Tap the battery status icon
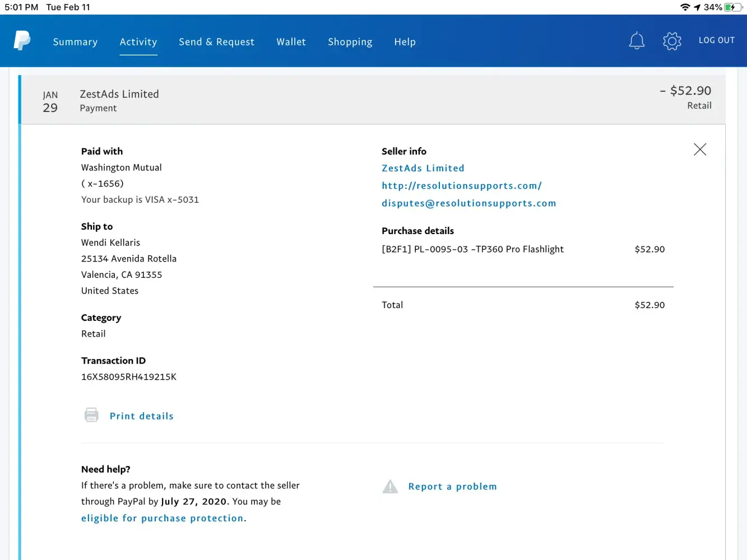This screenshot has width=747, height=560. [x=732, y=7]
